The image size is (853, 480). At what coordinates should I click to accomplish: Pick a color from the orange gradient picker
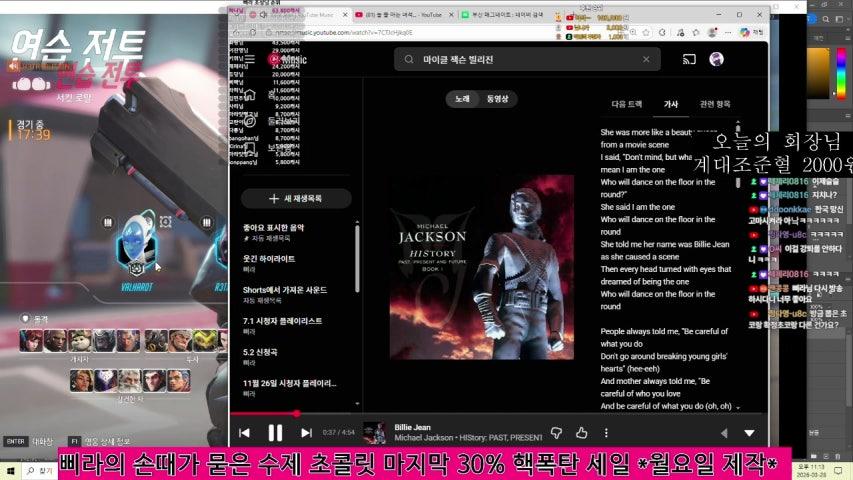click(x=818, y=73)
